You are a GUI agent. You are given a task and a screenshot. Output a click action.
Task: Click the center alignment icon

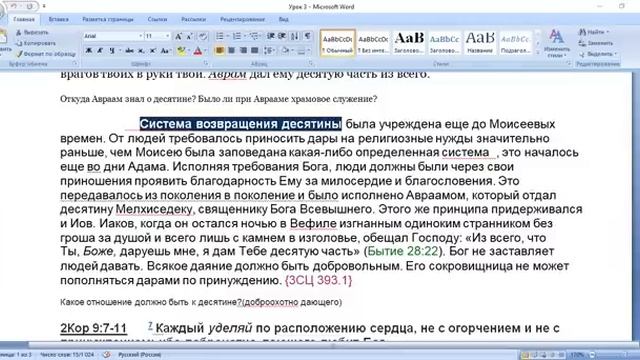[231, 51]
